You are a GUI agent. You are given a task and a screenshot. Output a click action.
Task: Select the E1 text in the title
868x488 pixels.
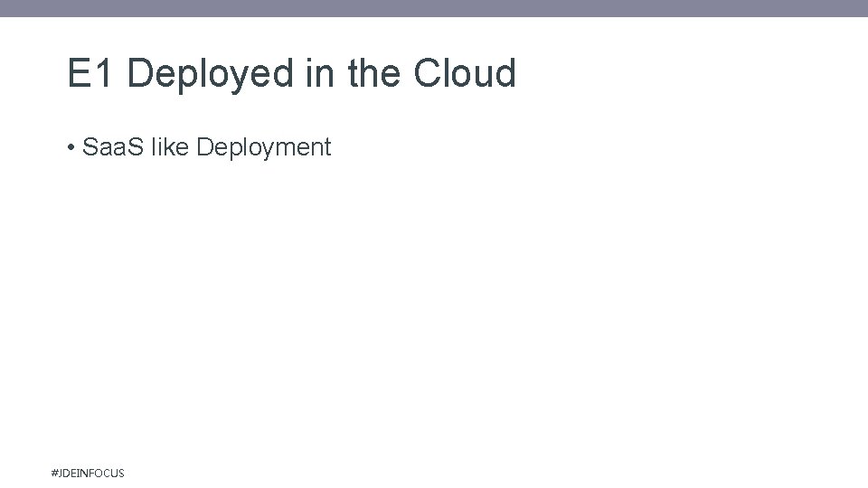pyautogui.click(x=90, y=73)
